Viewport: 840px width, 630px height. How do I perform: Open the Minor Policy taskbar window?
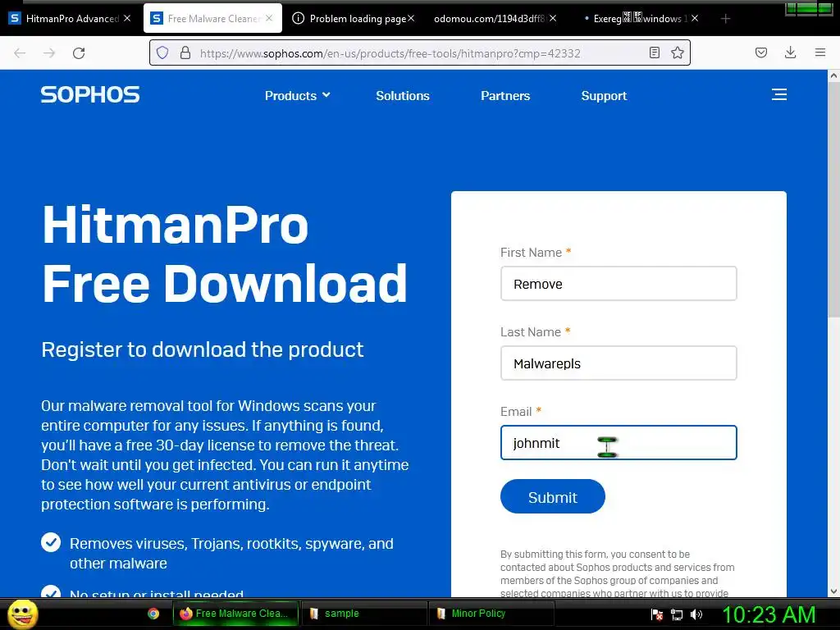coord(491,614)
